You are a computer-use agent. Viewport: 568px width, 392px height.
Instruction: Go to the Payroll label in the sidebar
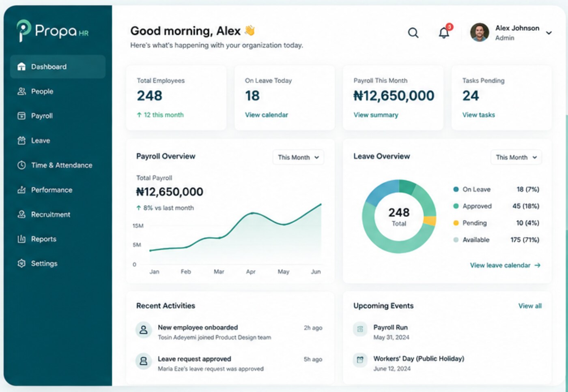click(x=42, y=116)
